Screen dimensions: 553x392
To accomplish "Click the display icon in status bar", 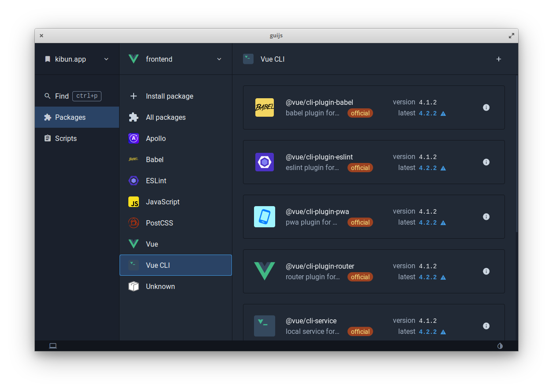I will 52,346.
